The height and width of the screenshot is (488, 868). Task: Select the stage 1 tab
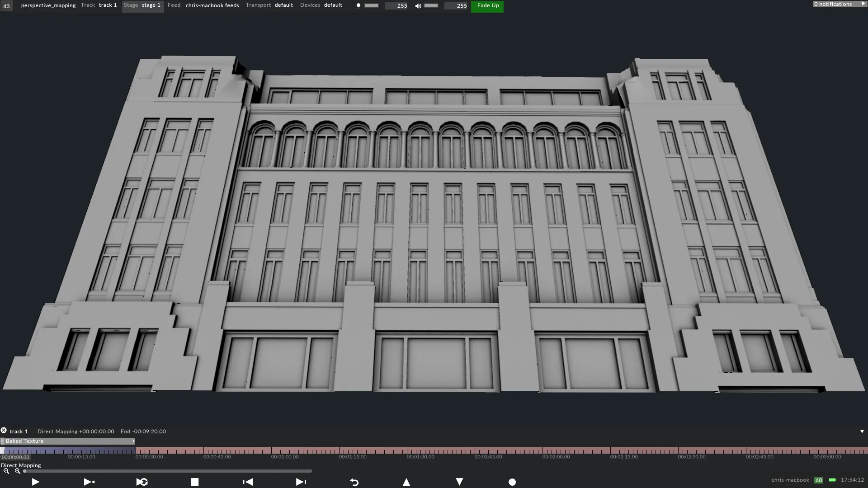coord(151,5)
